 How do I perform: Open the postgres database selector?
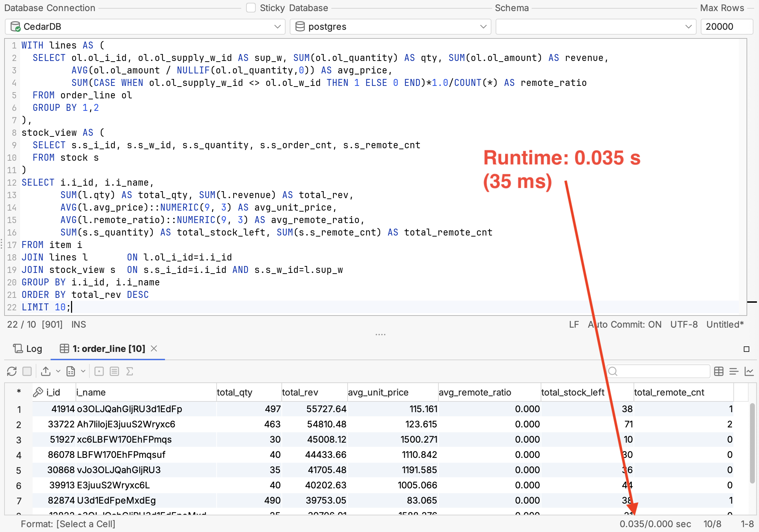click(483, 26)
